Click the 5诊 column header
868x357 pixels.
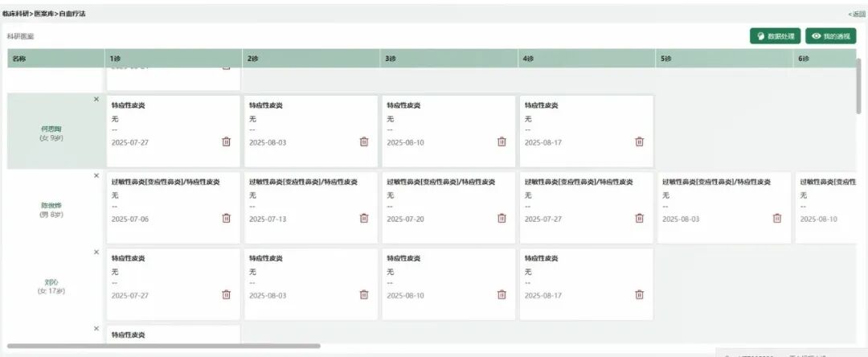click(725, 58)
